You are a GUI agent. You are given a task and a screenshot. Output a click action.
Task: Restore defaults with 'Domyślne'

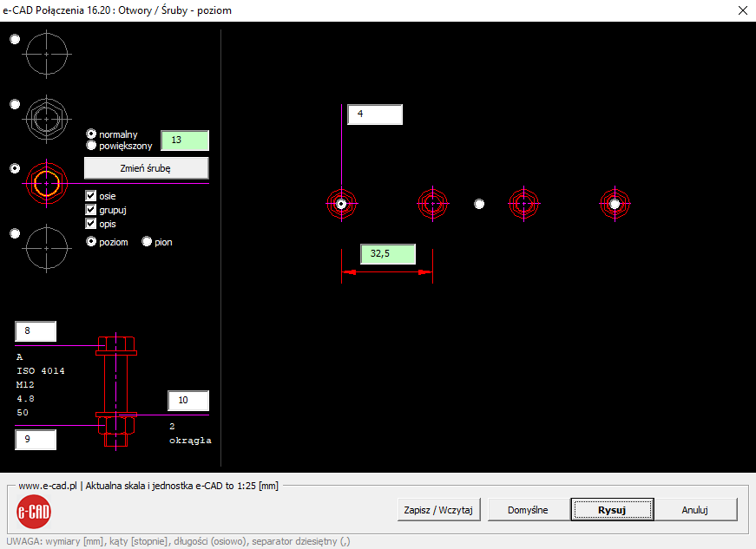528,510
